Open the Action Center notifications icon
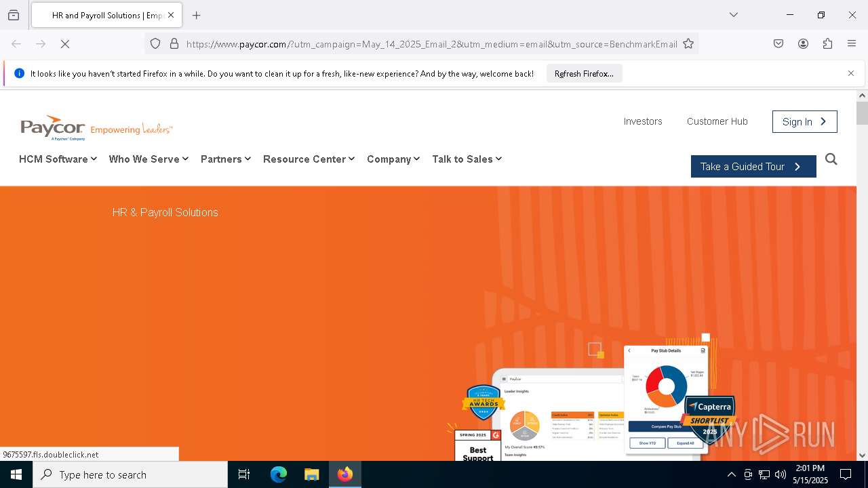 [x=846, y=474]
